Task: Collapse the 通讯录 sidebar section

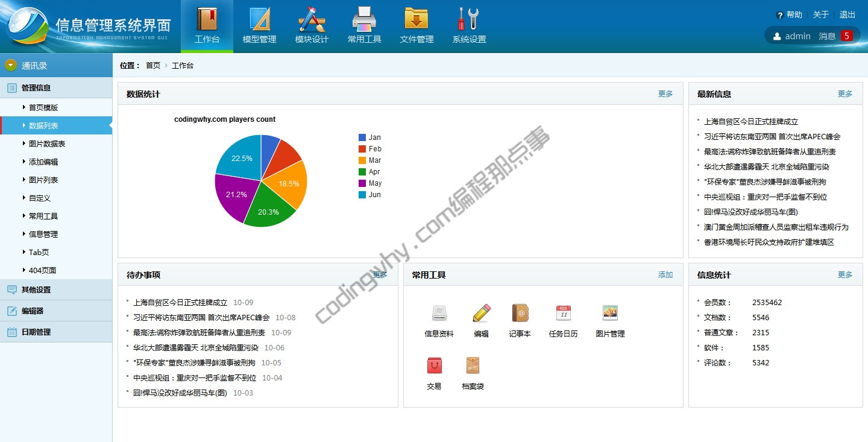Action: (11, 65)
